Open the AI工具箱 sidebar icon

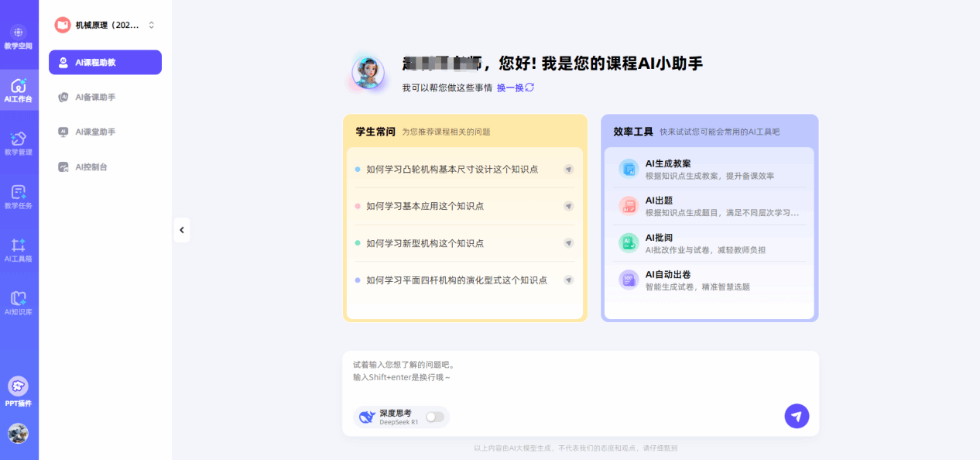point(19,249)
